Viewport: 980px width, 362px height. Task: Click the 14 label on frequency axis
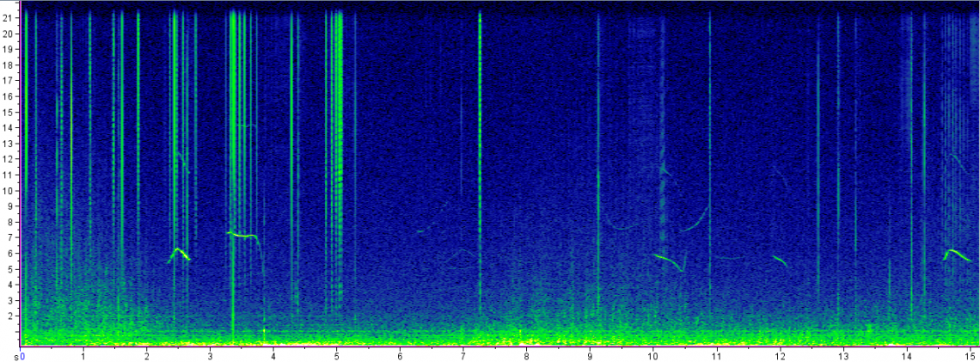pos(9,127)
